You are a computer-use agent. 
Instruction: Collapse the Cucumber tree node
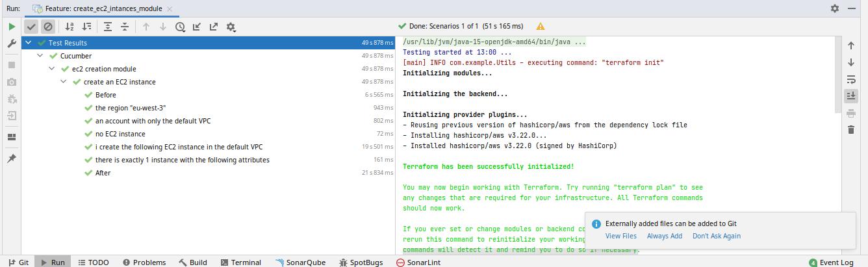coord(40,56)
